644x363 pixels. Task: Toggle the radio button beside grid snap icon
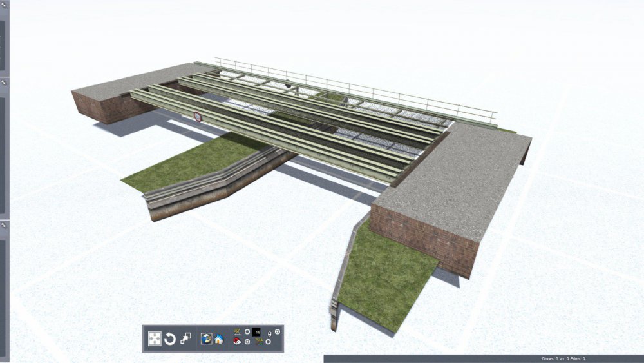[268, 342]
